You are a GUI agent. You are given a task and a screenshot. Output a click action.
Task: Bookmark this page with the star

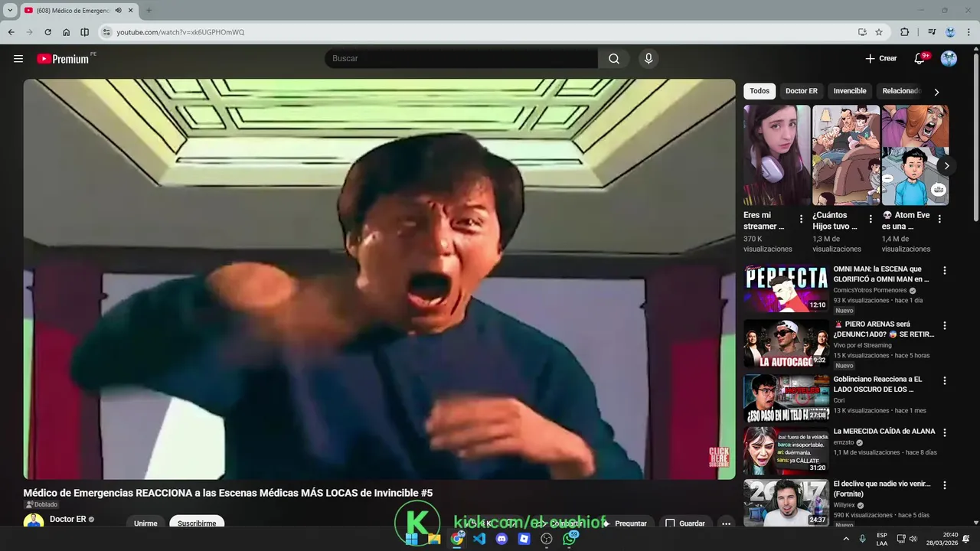click(x=879, y=32)
